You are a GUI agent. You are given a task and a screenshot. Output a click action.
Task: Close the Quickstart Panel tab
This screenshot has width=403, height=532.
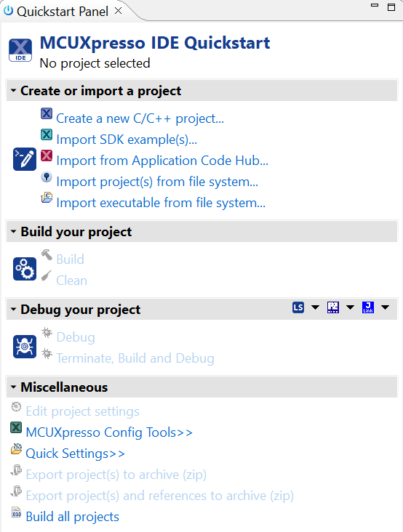click(118, 11)
